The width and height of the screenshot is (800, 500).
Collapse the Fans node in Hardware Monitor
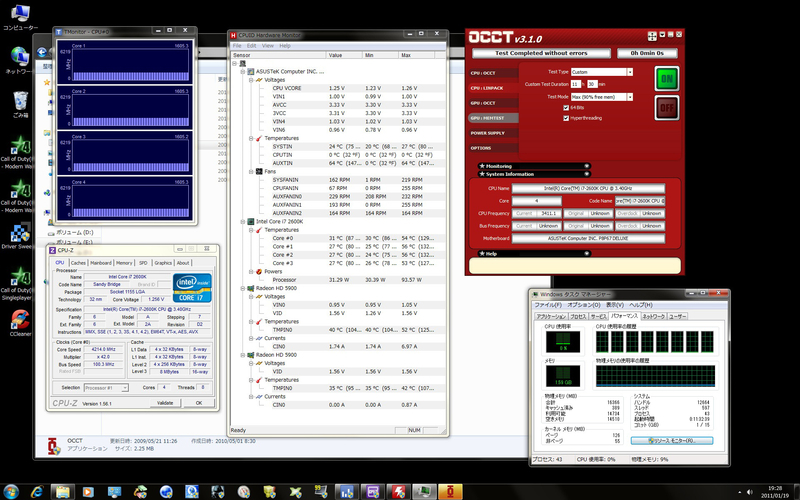click(251, 172)
